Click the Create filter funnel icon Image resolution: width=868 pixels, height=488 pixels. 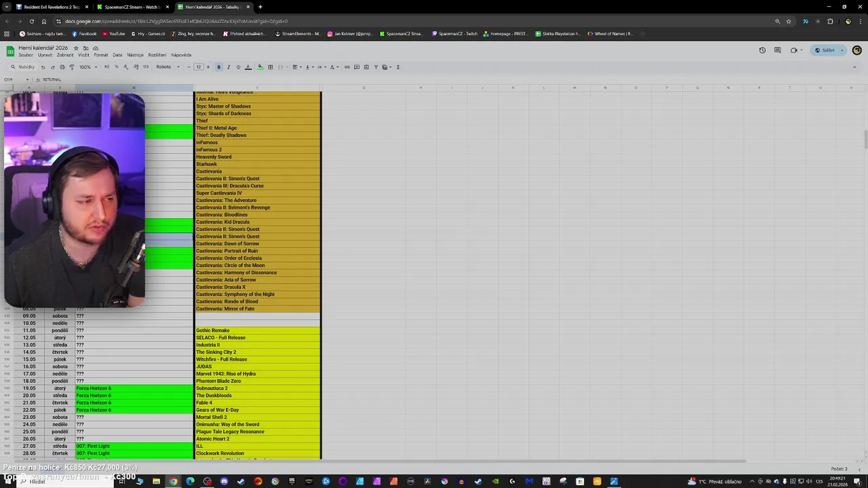[376, 67]
